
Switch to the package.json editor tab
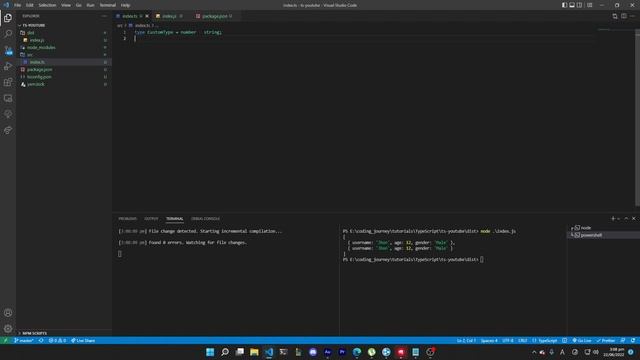coord(214,16)
